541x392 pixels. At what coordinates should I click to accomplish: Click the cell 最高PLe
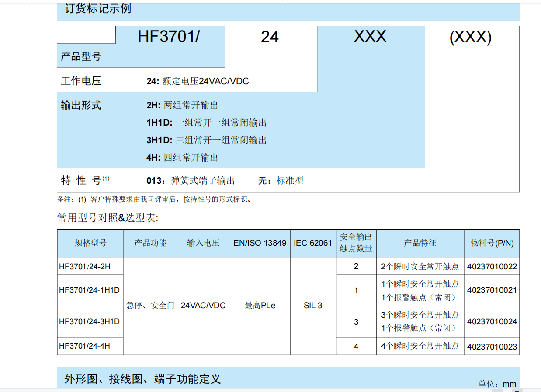(x=260, y=306)
